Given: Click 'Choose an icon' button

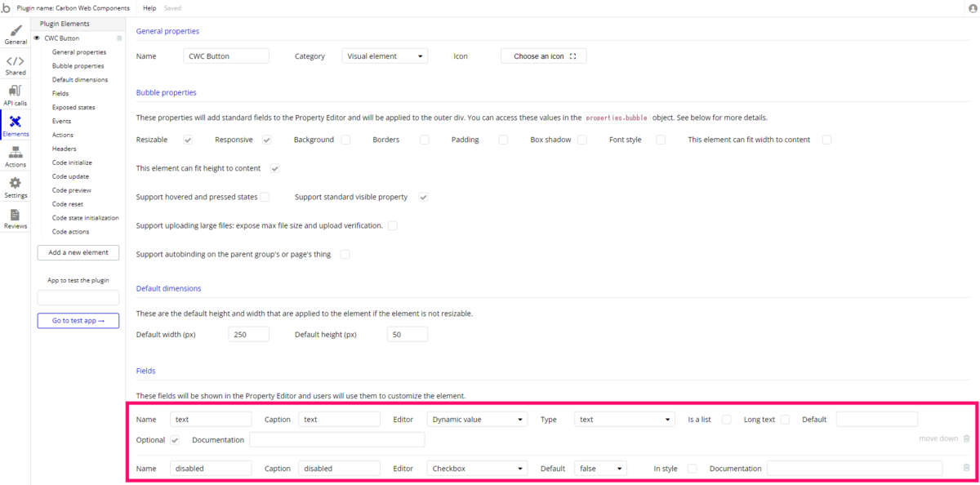Looking at the screenshot, I should [x=544, y=56].
